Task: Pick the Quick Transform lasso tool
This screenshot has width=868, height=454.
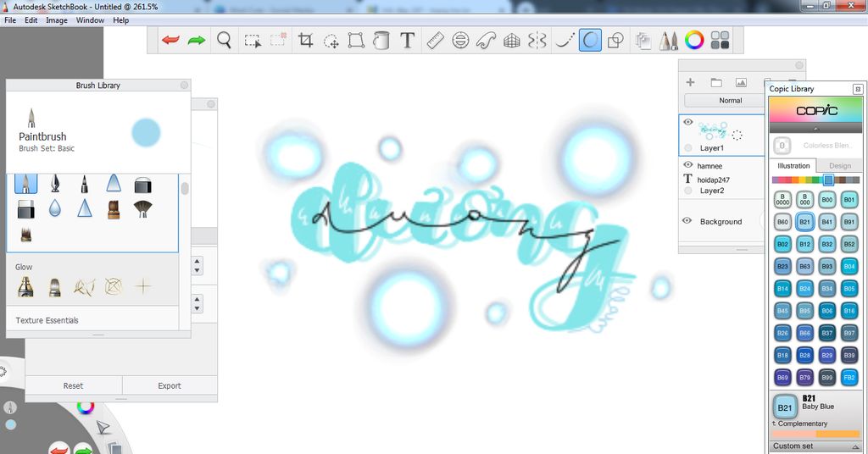Action: [331, 41]
